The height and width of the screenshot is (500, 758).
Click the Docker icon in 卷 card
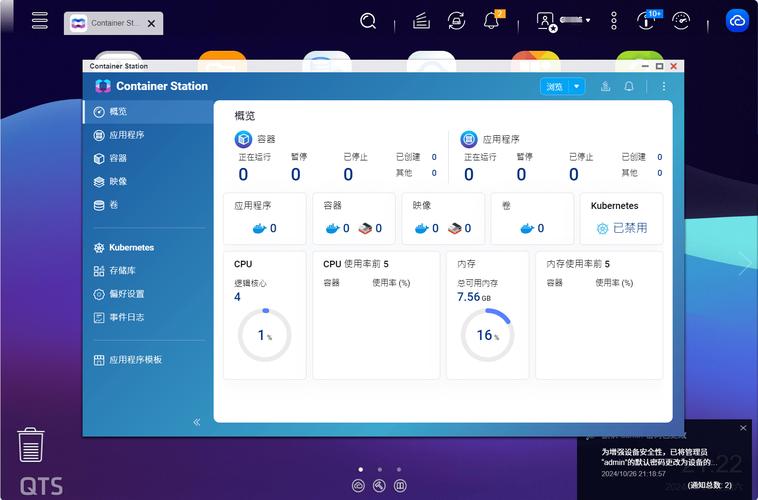coord(527,228)
